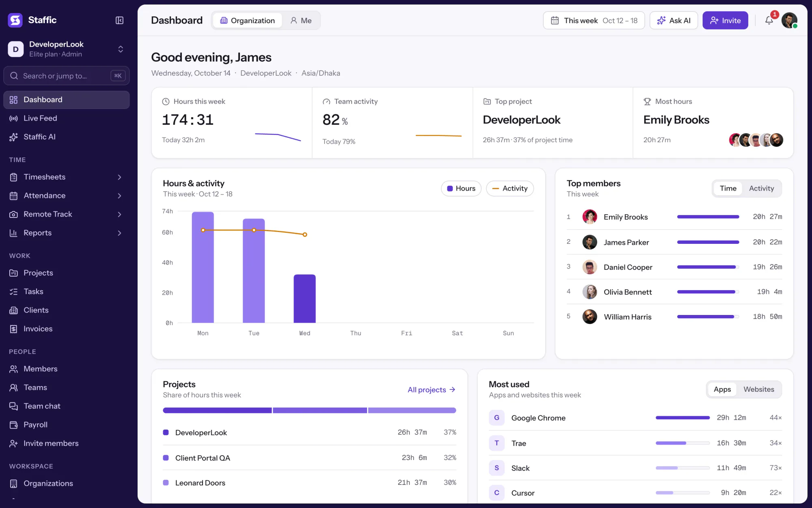Click the Staffic logo icon
The image size is (812, 508).
point(15,20)
